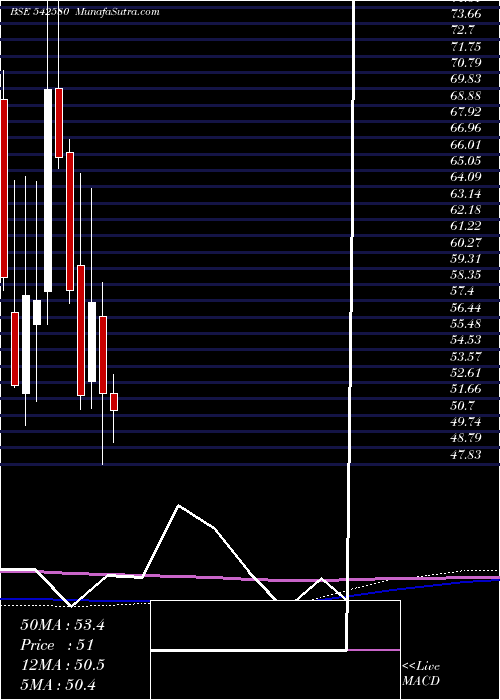500x700 pixels.
Task: Click the 67.92 price axis label
Action: [x=466, y=112]
